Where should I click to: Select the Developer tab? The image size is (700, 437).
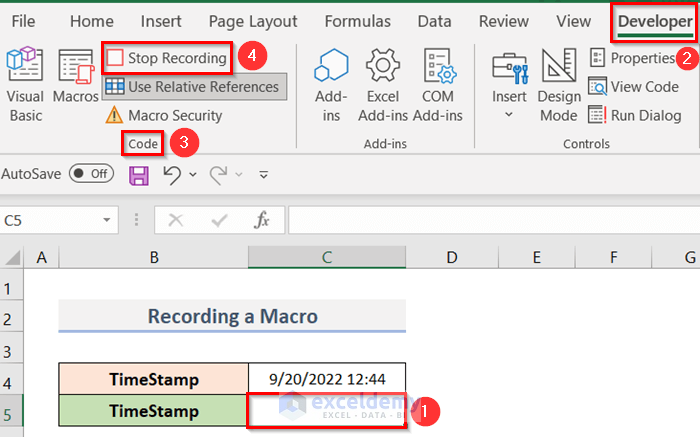click(x=655, y=21)
